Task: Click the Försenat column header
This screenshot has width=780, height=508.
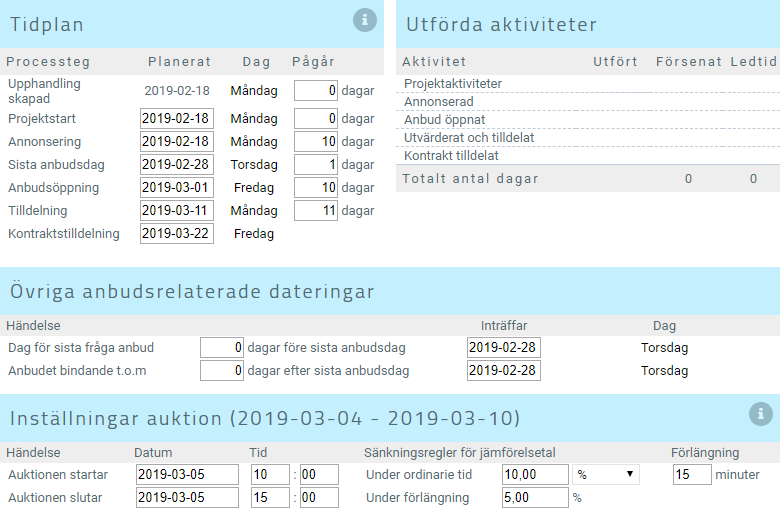Action: (688, 62)
